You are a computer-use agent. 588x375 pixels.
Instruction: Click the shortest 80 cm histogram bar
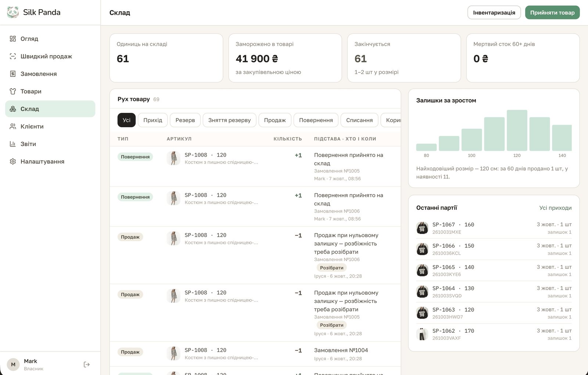coord(426,147)
